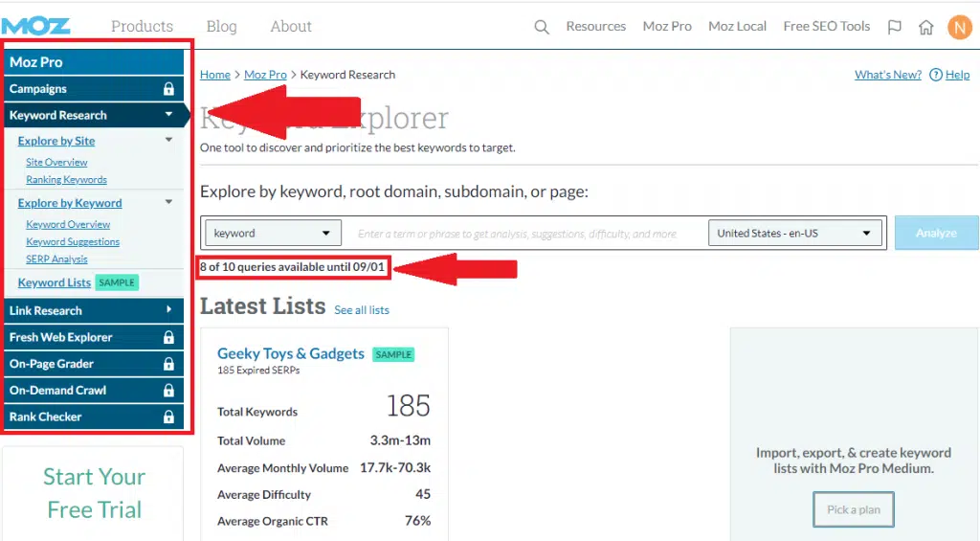Click the SAMPLE badge beside Keyword Lists

point(117,282)
